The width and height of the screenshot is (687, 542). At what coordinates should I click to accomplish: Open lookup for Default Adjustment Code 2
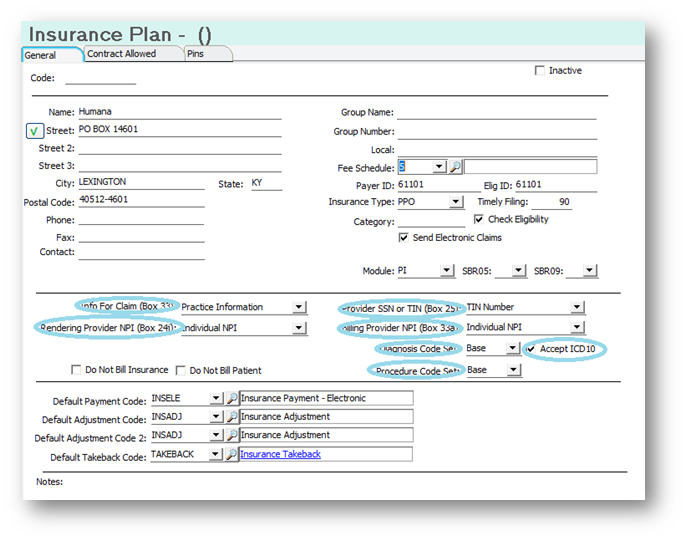tap(231, 436)
